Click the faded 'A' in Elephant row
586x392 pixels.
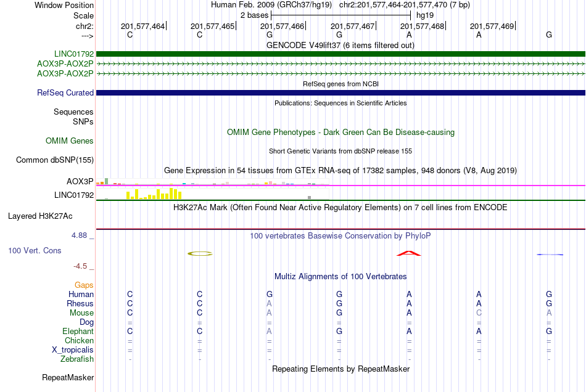pyautogui.click(x=269, y=331)
